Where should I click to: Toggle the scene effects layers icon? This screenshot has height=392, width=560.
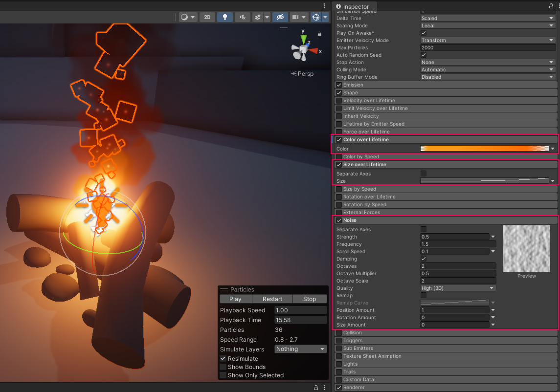tap(258, 17)
